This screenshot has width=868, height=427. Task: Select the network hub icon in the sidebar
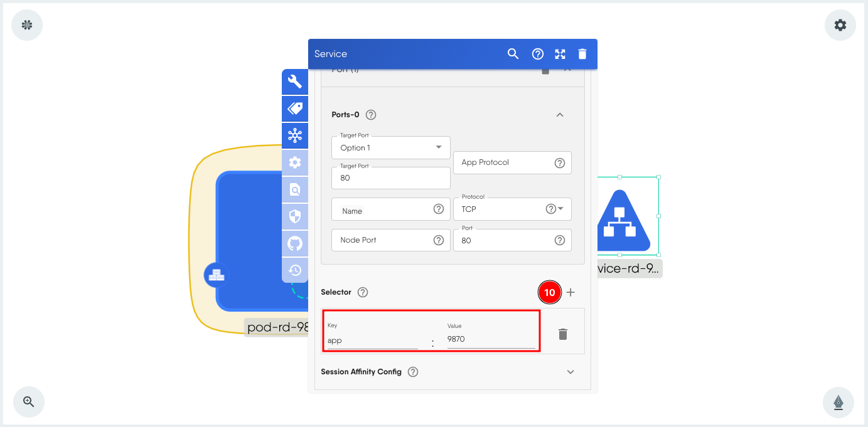click(295, 135)
